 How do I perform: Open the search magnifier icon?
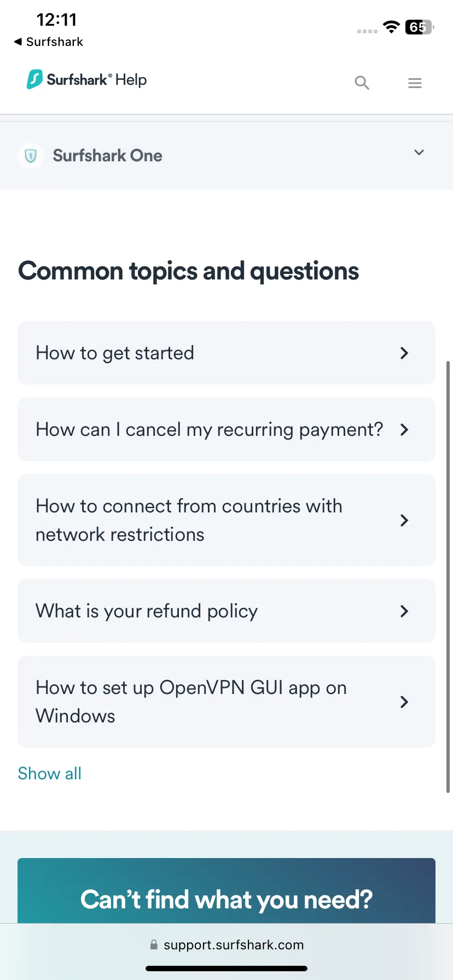pyautogui.click(x=362, y=83)
